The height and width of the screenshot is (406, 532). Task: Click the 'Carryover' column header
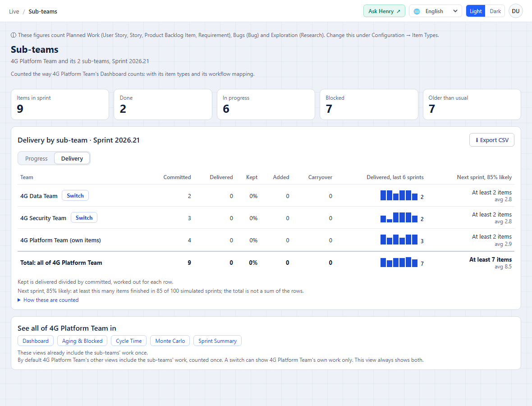tap(320, 177)
